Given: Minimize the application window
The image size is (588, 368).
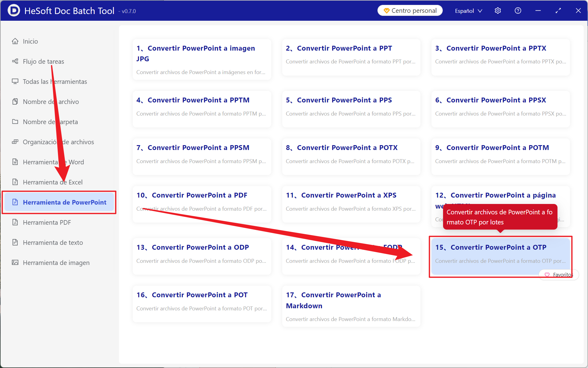Looking at the screenshot, I should click(538, 11).
